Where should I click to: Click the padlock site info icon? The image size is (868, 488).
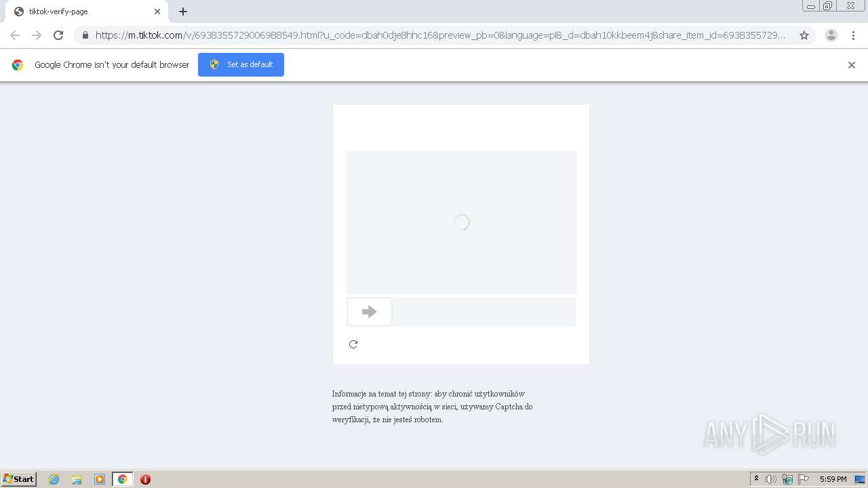tap(85, 35)
